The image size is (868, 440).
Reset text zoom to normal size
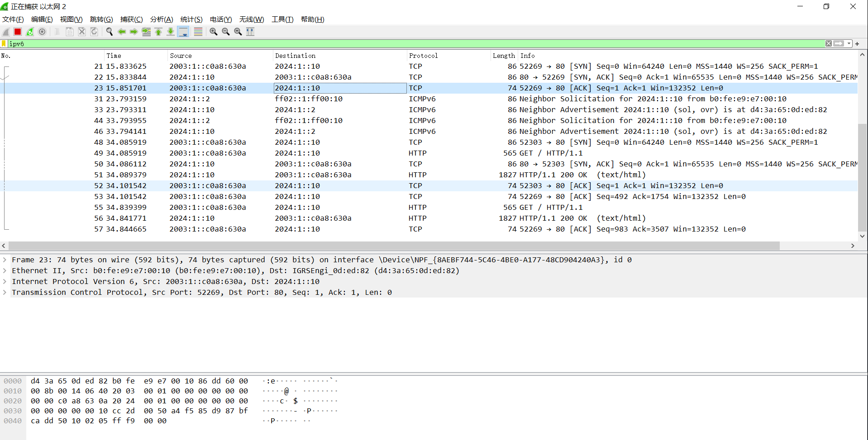point(238,32)
